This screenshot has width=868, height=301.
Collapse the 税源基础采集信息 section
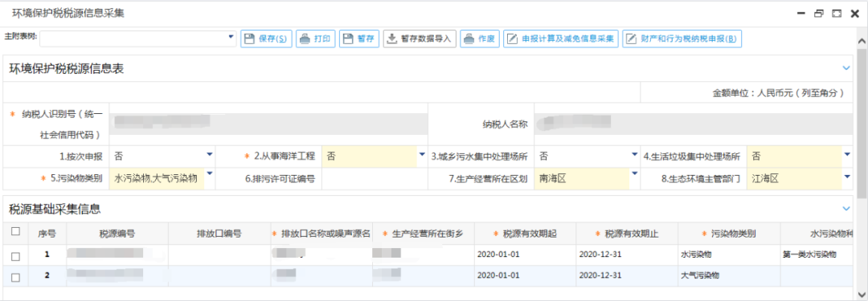click(x=845, y=209)
